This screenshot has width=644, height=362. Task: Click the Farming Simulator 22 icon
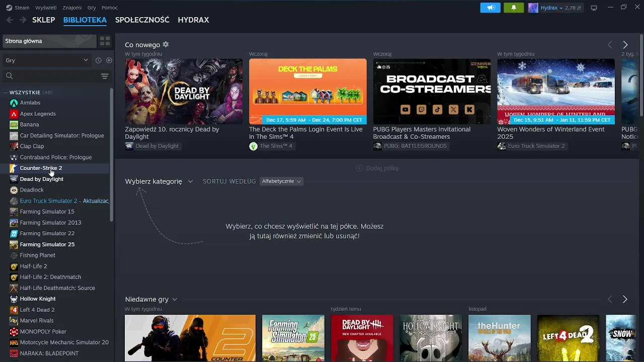point(14,233)
